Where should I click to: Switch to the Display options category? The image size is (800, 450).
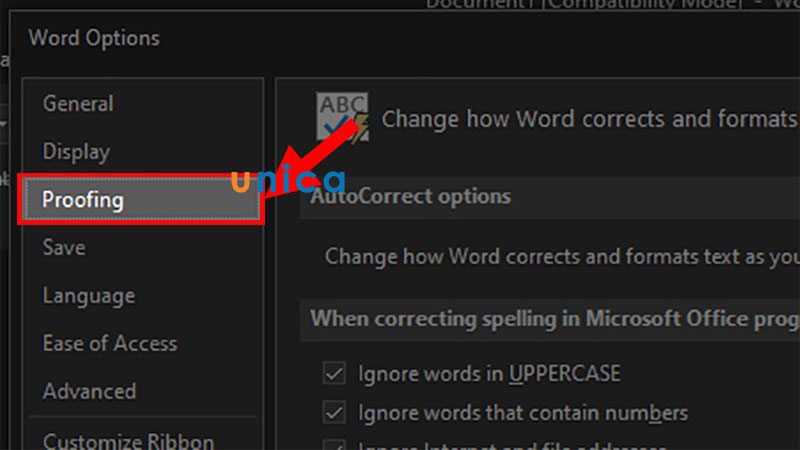76,151
